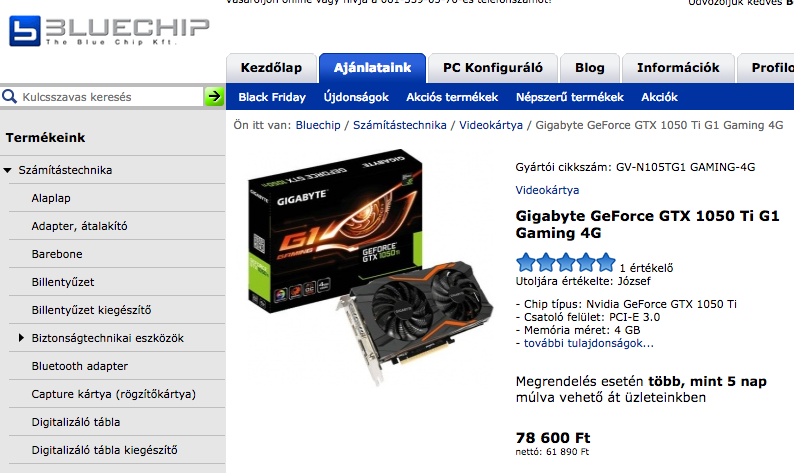
Task: Select the third rating star
Action: 566,262
